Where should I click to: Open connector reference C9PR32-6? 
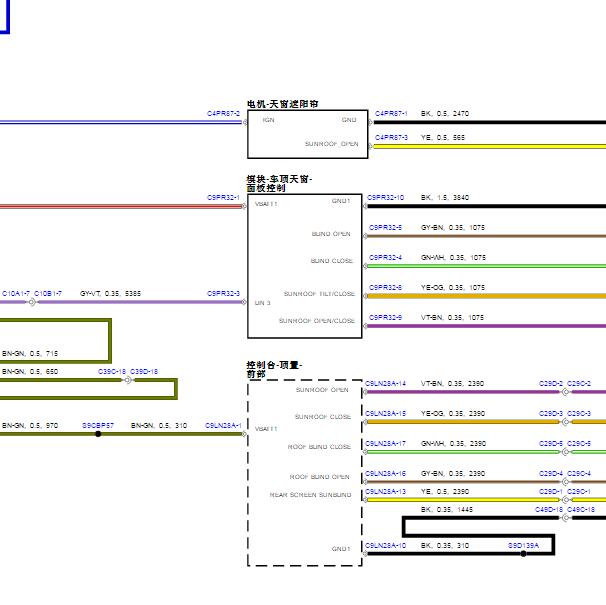[x=385, y=288]
